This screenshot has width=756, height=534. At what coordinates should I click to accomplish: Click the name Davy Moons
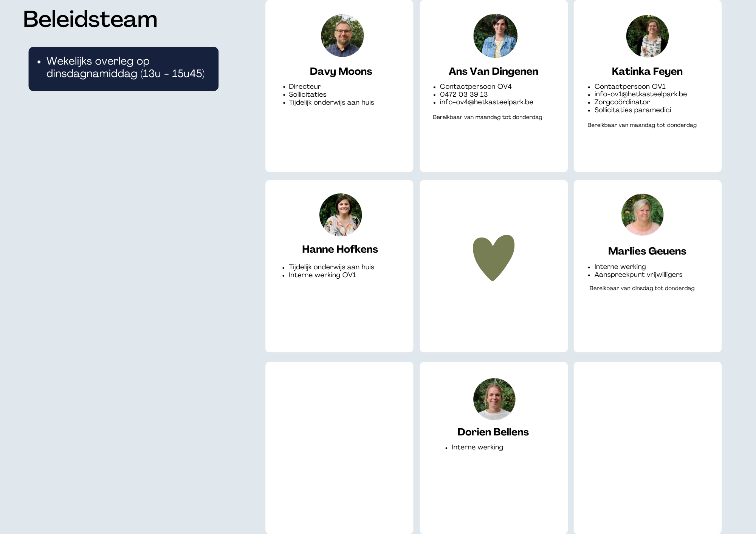[341, 71]
